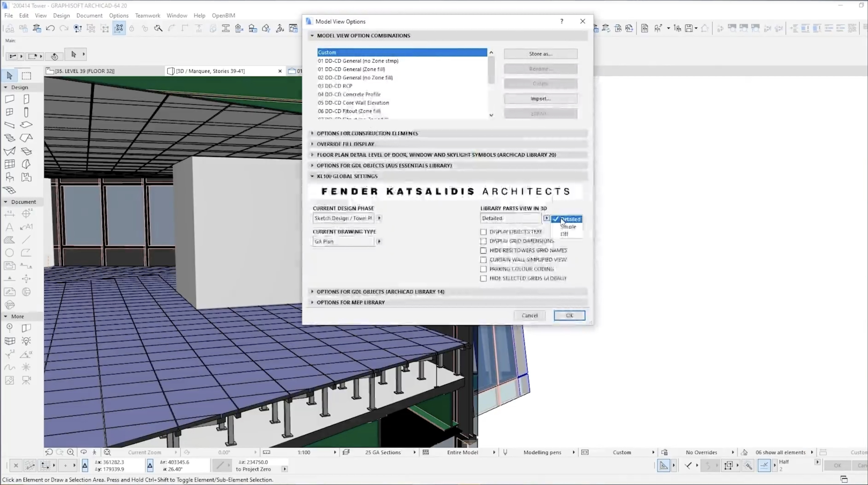The width and height of the screenshot is (868, 485).
Task: Expand Override Fill Display section
Action: tap(312, 144)
